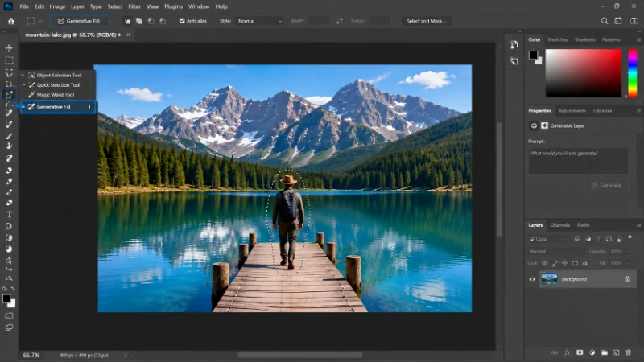Open the Plugins menu
The image size is (644, 362).
pos(173,6)
